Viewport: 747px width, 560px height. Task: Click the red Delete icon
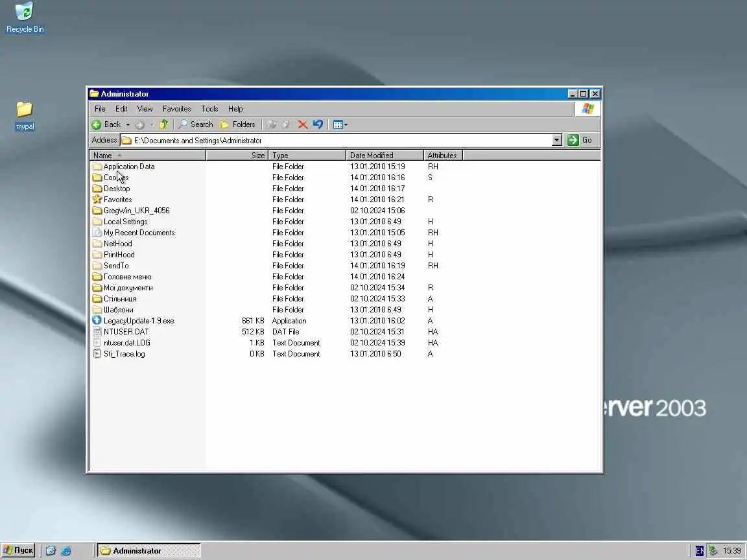pos(303,124)
